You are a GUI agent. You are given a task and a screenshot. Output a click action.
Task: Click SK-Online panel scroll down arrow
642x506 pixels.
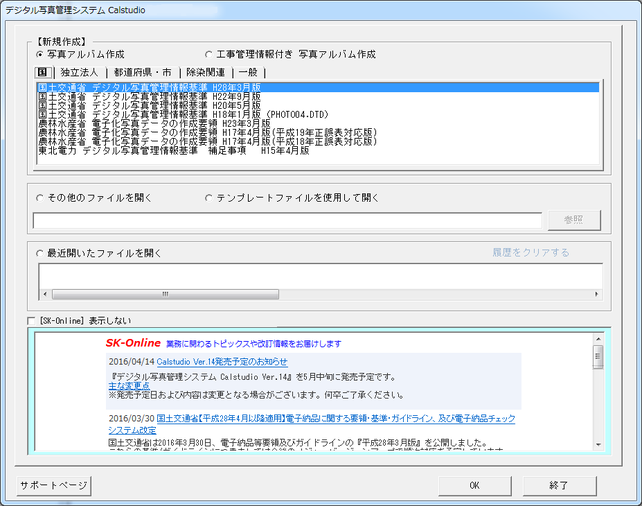click(x=598, y=445)
